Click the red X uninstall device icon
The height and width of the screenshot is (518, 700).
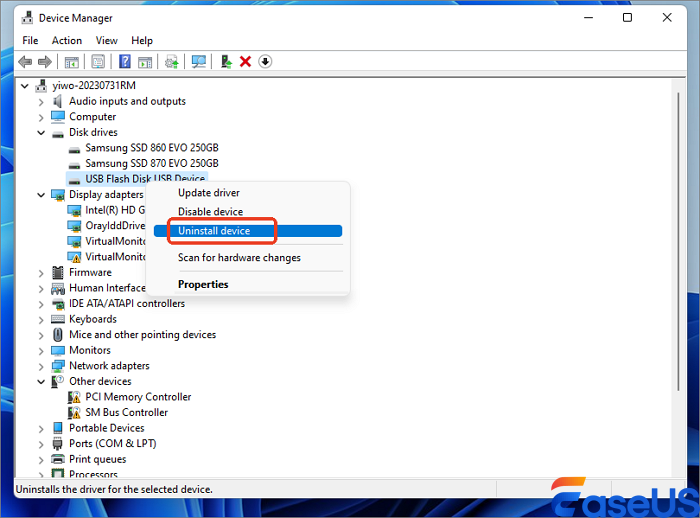click(246, 62)
